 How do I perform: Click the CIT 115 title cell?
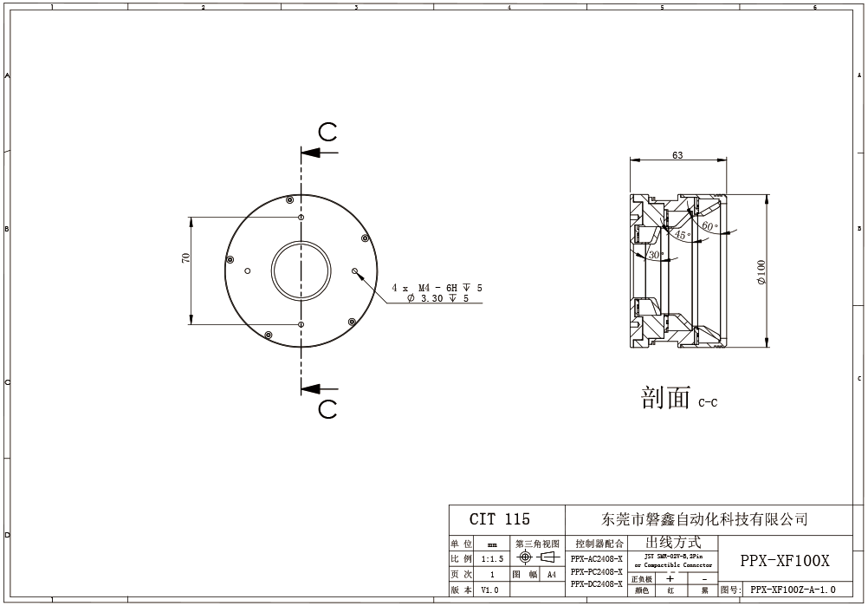pos(499,519)
